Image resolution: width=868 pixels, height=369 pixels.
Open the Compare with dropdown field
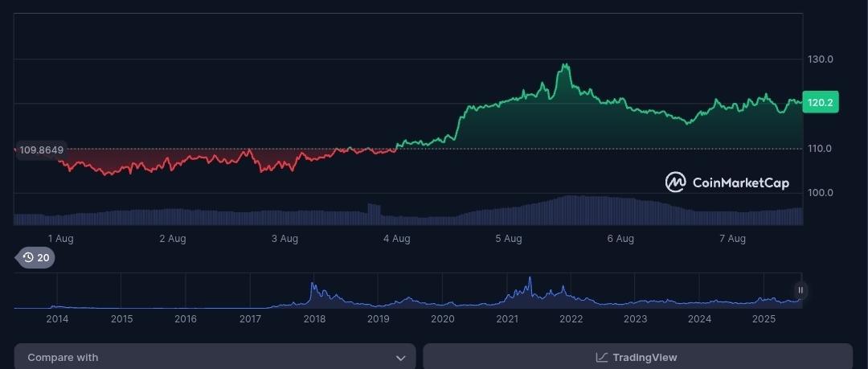click(215, 357)
